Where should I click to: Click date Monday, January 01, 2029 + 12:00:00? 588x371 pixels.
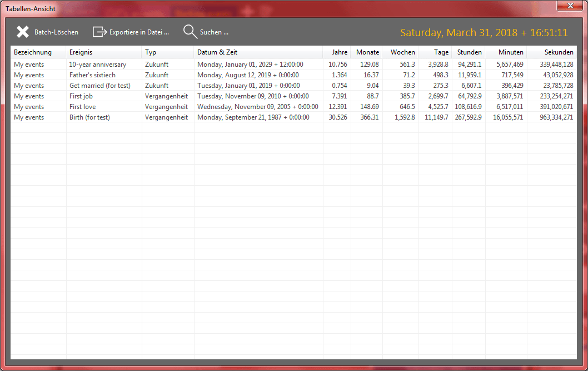coord(250,65)
